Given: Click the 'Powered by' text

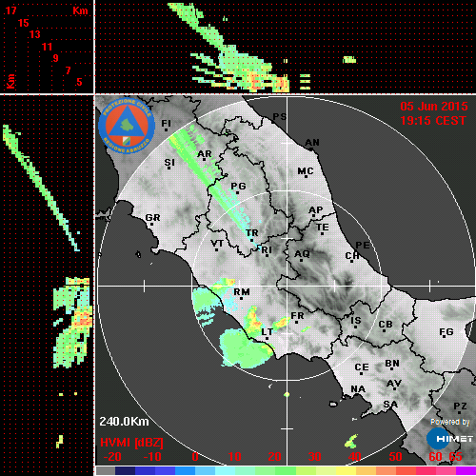Looking at the screenshot, I should [450, 422].
